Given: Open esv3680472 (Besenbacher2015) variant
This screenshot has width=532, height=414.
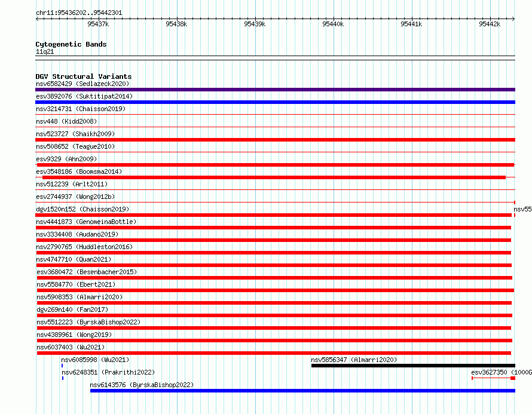Looking at the screenshot, I should pyautogui.click(x=87, y=272).
